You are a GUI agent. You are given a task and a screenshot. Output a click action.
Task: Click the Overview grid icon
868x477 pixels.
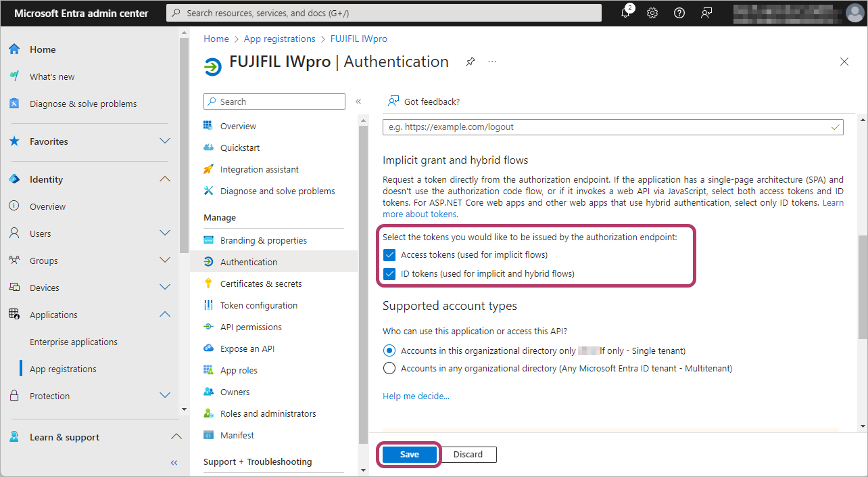coord(208,126)
